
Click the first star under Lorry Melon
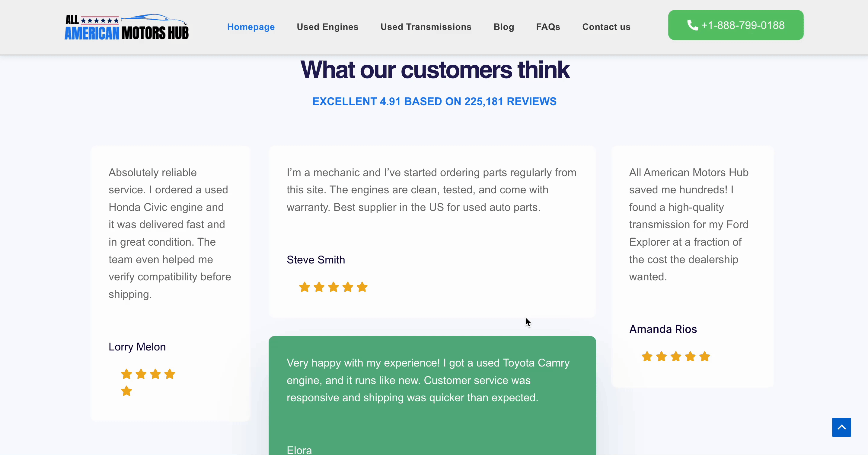point(126,374)
